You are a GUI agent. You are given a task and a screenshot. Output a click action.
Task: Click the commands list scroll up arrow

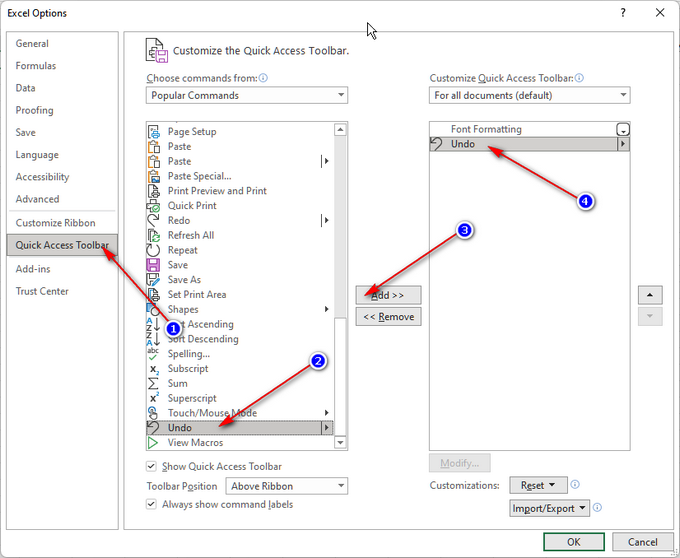pos(340,129)
